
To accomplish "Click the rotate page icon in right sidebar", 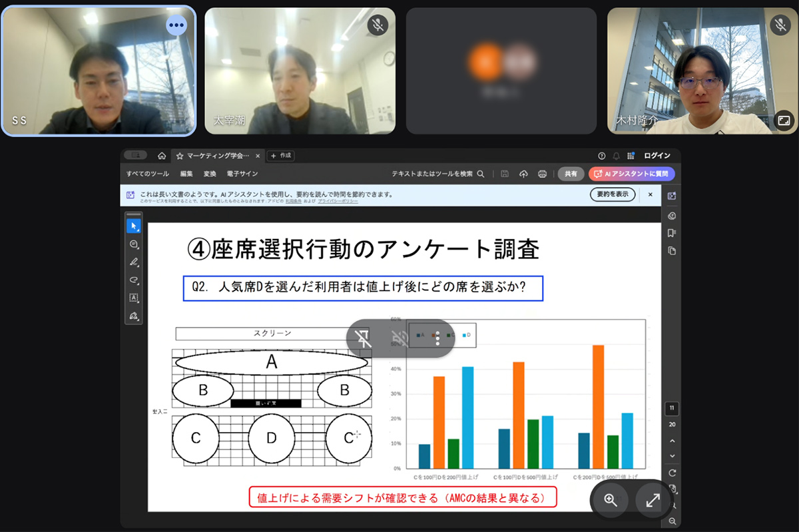I will [672, 473].
